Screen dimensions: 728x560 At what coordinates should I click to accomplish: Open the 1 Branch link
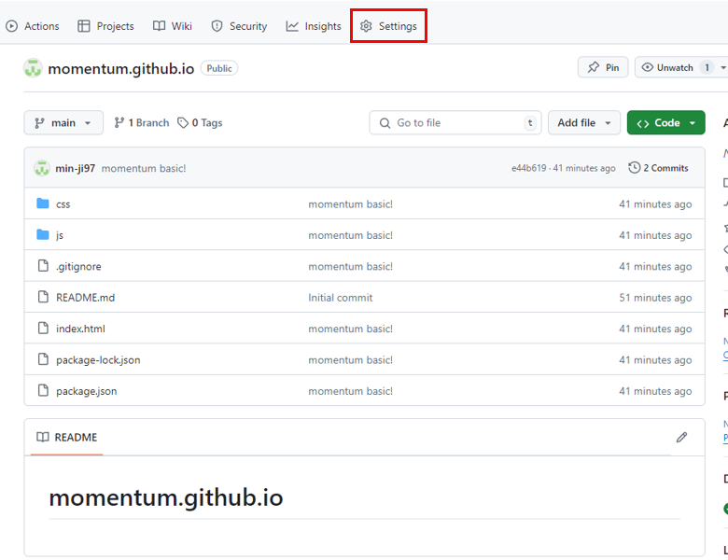coord(141,122)
